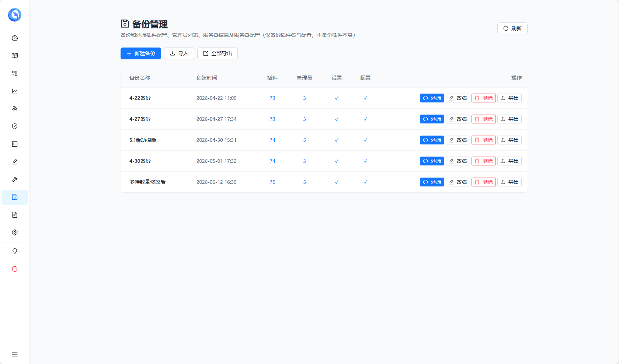The width and height of the screenshot is (619, 364).
Task: Restore the 4-27备份 backup
Action: click(432, 119)
